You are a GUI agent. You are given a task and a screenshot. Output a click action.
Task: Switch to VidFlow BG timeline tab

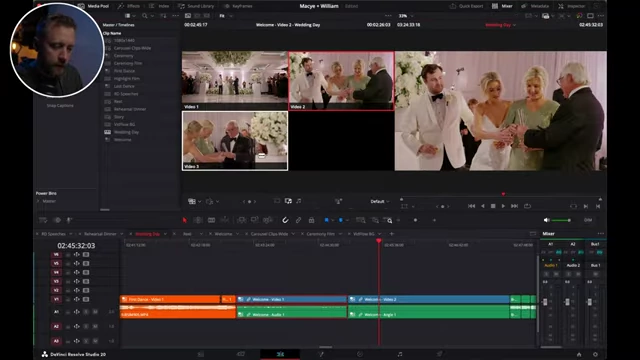[x=364, y=234]
